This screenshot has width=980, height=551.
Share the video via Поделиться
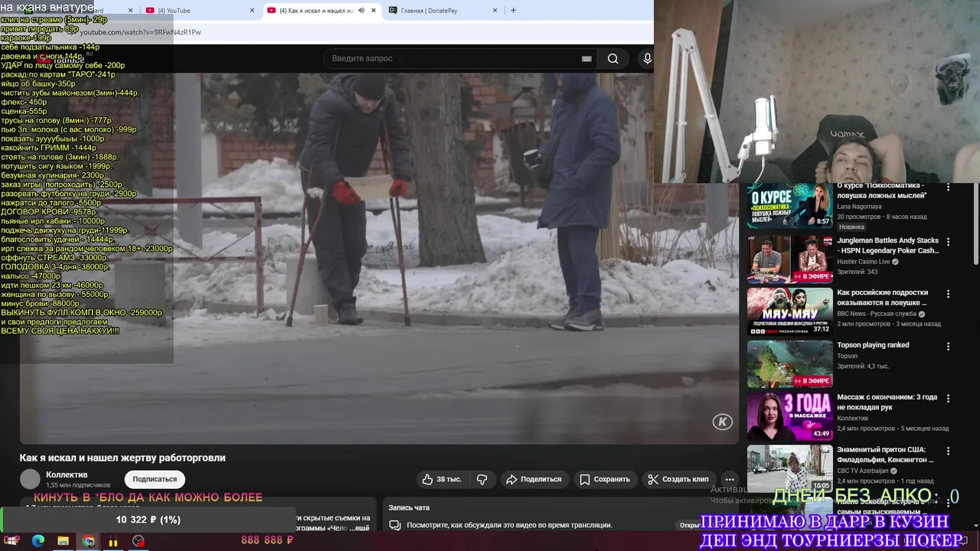tap(534, 479)
